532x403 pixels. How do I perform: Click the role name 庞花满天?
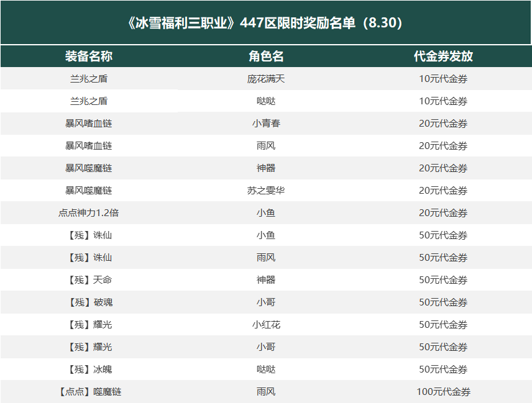[x=266, y=79]
